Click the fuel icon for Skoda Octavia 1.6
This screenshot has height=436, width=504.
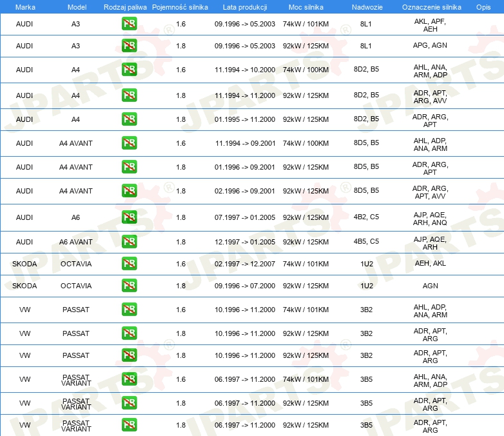[x=129, y=264]
